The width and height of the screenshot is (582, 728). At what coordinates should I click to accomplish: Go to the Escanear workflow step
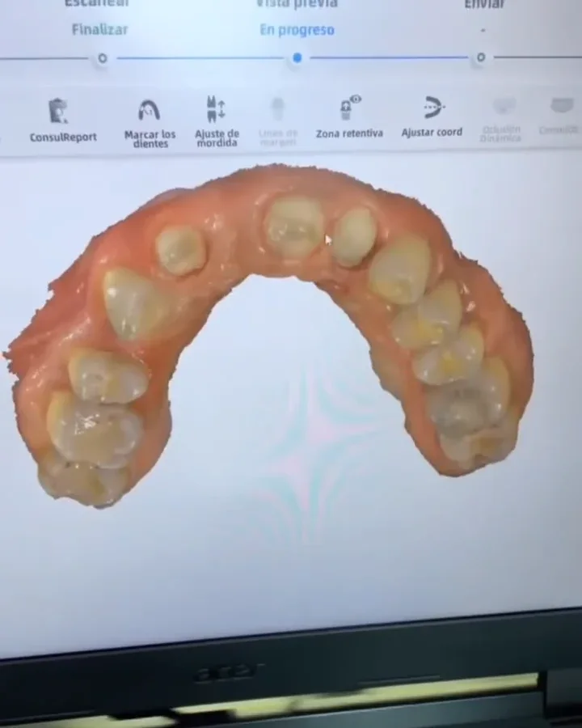[x=96, y=4]
